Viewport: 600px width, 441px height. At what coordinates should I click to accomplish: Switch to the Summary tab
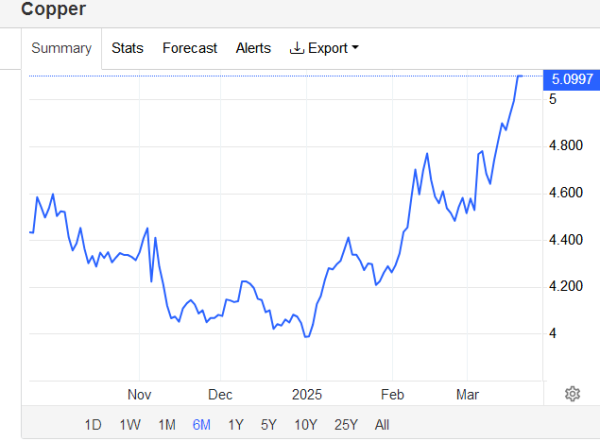point(61,48)
